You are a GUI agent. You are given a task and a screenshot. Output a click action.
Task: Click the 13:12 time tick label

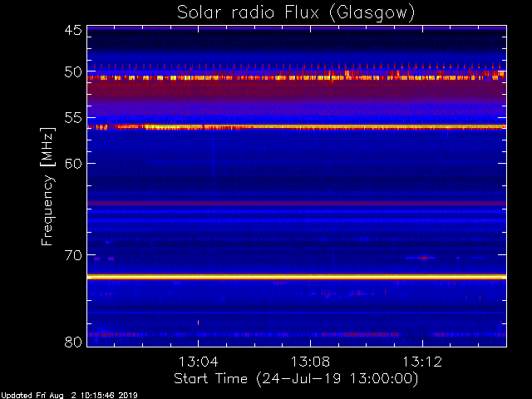422,362
